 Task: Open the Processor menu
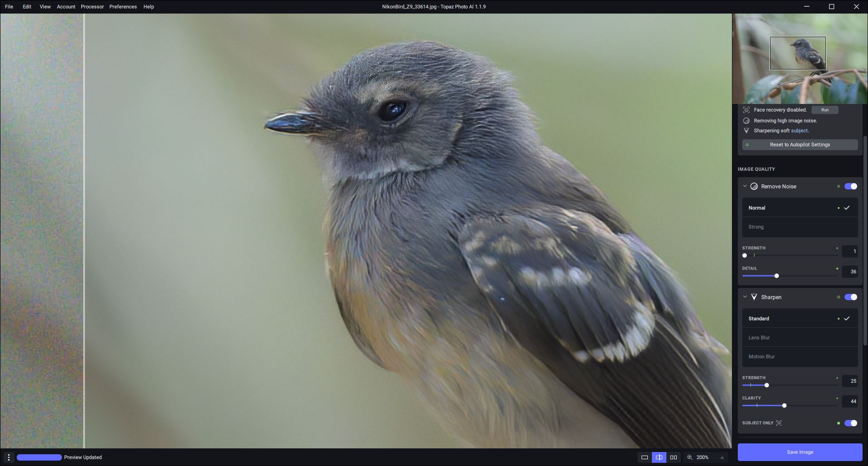click(x=92, y=7)
